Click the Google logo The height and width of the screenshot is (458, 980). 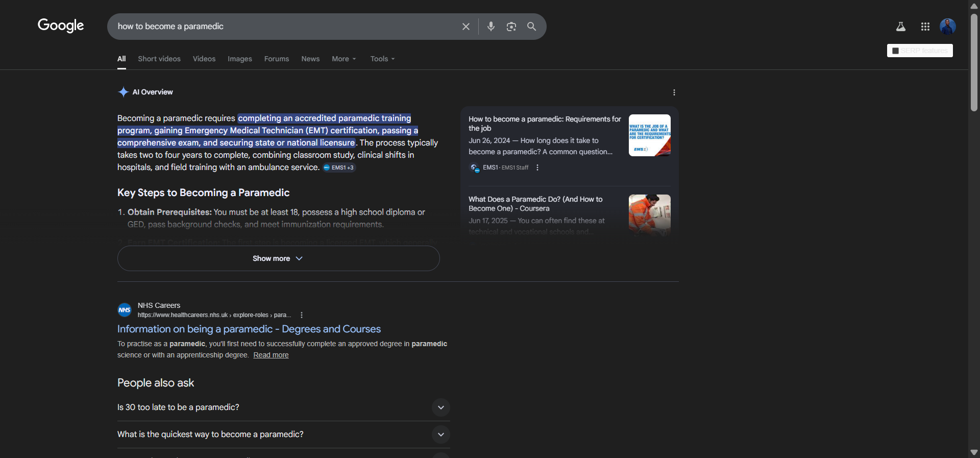point(61,26)
